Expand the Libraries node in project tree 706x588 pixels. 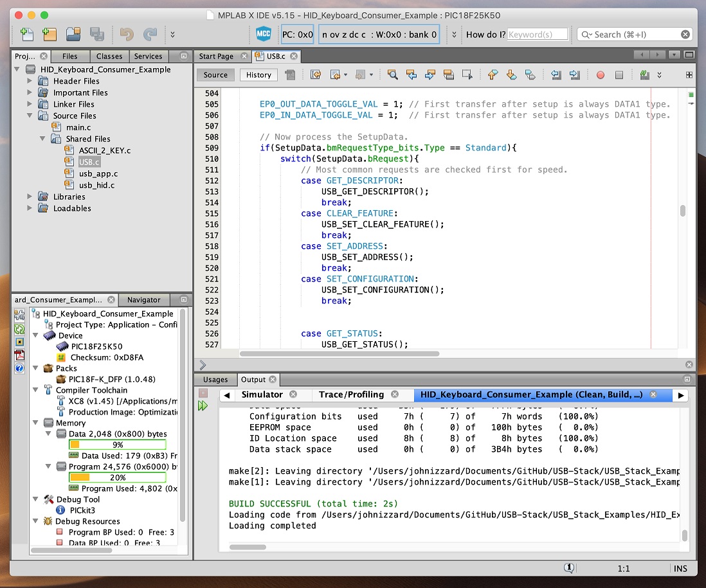[x=30, y=197]
